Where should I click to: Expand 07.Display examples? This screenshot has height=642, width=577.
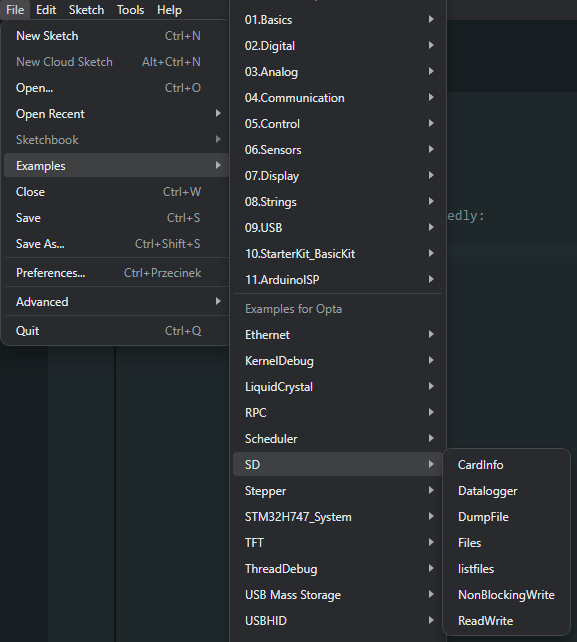pos(338,176)
